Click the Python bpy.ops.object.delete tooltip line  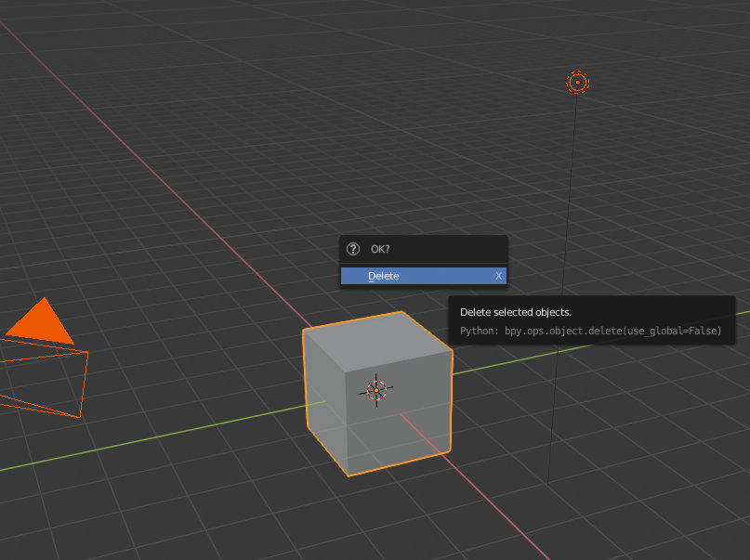pyautogui.click(x=591, y=331)
